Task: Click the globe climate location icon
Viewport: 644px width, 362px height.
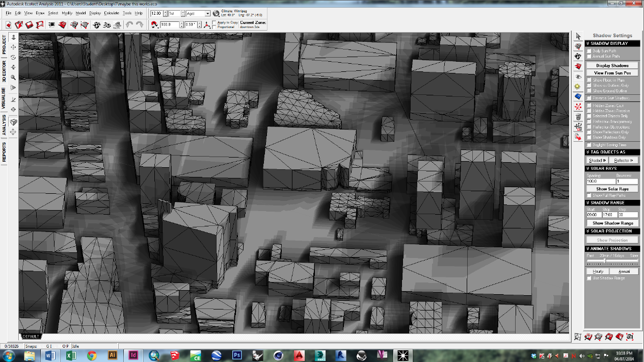Action: tap(216, 14)
